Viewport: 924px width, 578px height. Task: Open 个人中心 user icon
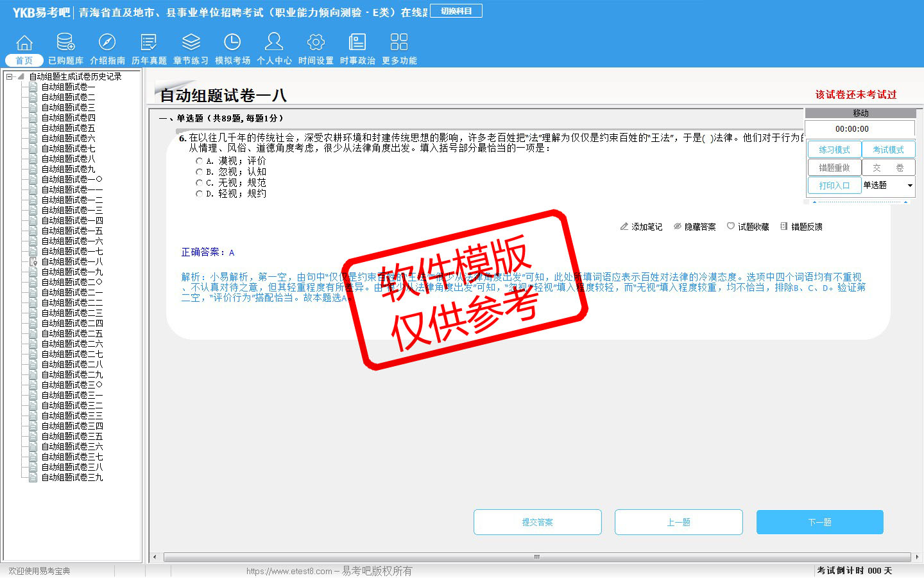[x=274, y=43]
